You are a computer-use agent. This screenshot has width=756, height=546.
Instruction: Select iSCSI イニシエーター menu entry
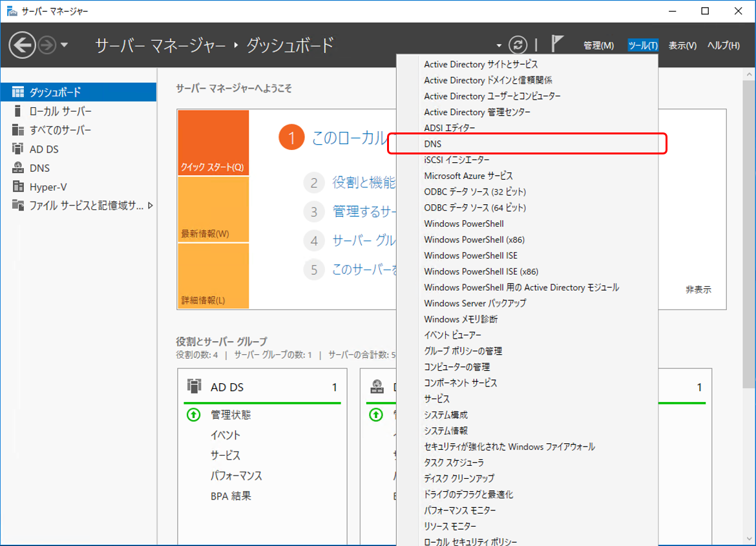point(527,160)
